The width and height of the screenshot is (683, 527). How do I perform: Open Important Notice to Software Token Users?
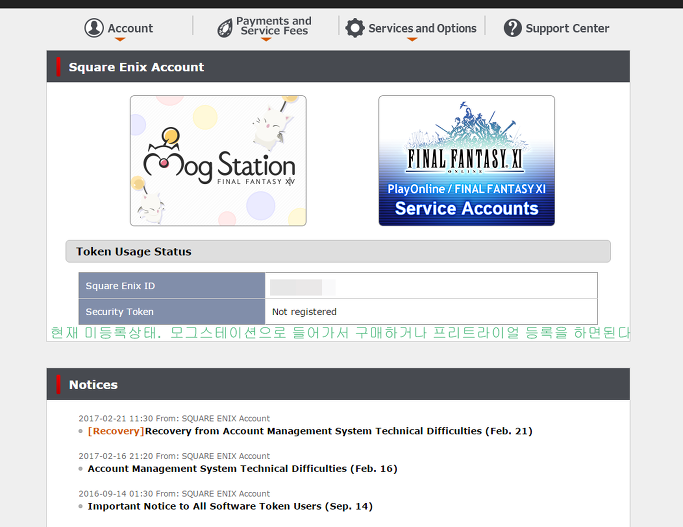(x=230, y=506)
